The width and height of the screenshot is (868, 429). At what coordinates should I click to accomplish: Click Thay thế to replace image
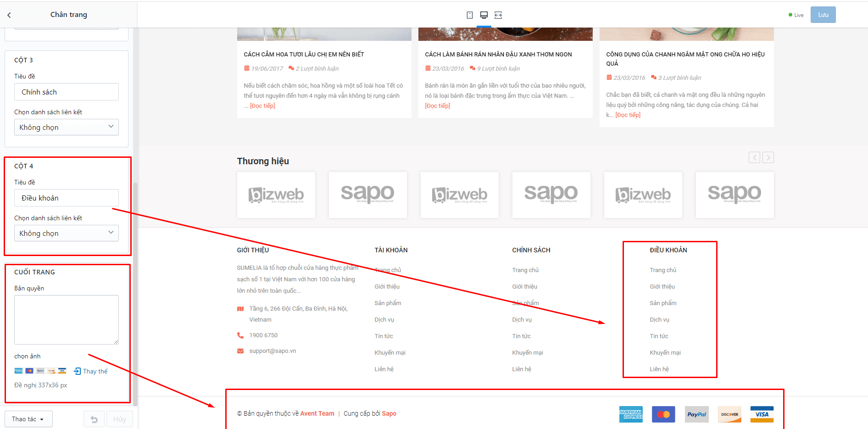click(95, 371)
